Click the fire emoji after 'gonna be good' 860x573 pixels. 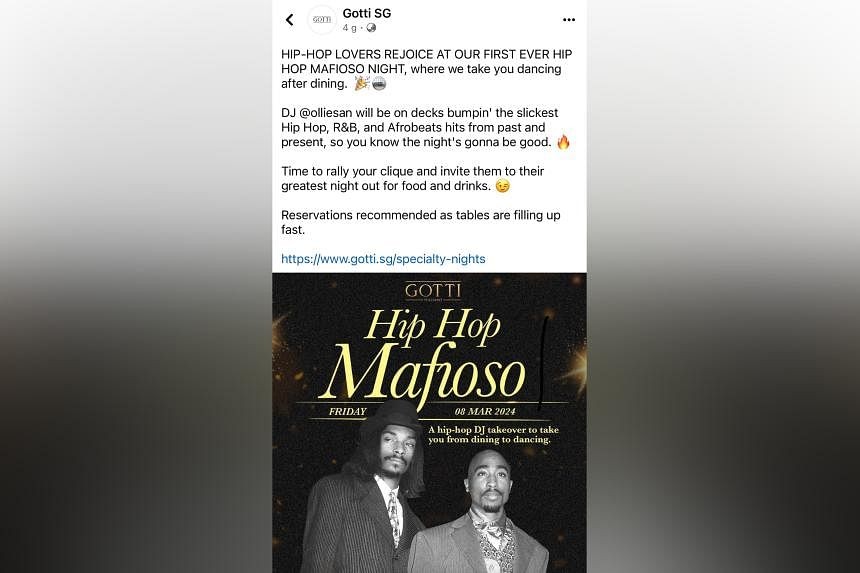[564, 142]
